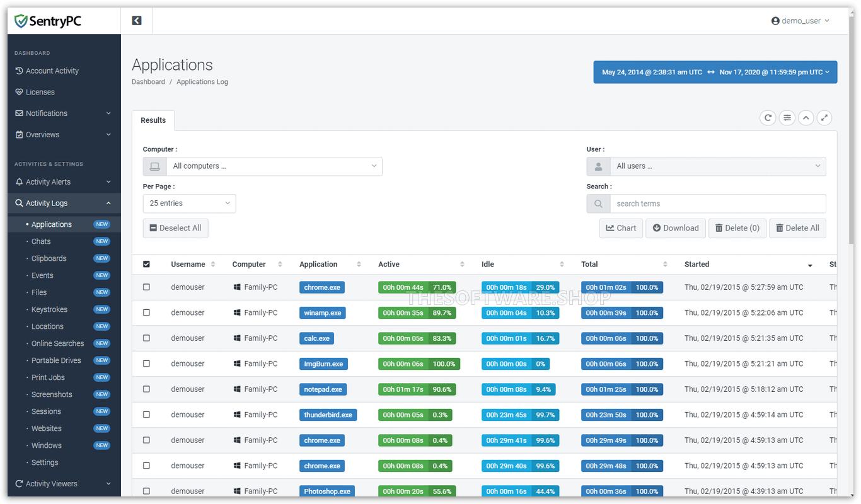
Task: Expand results to fullscreen view
Action: [x=824, y=118]
